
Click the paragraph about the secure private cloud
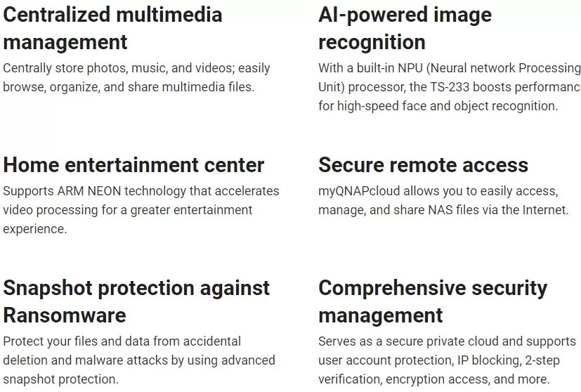point(448,360)
